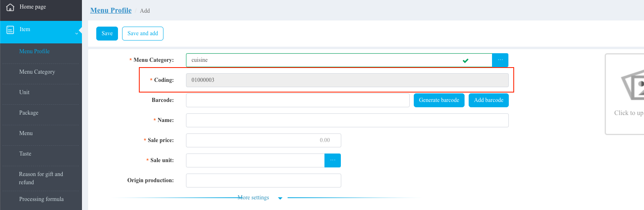
Task: Open Taste sidebar entry
Action: (25, 154)
